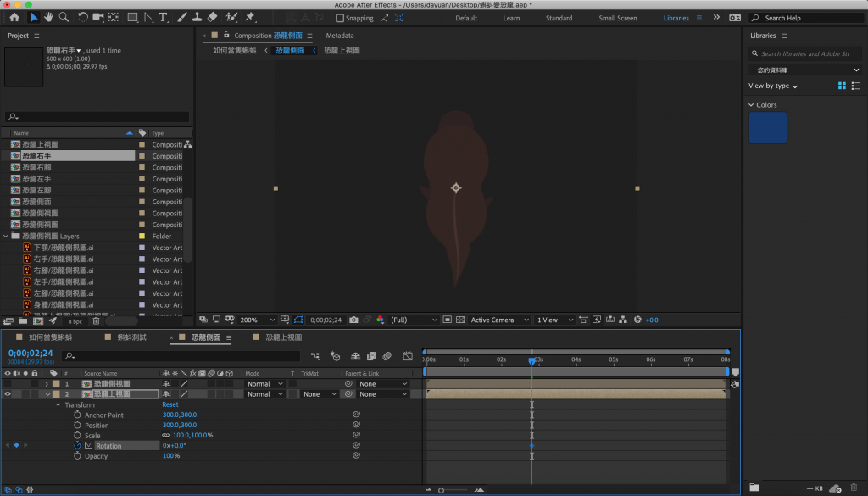The height and width of the screenshot is (496, 868).
Task: Select the Hand tool
Action: (x=49, y=17)
